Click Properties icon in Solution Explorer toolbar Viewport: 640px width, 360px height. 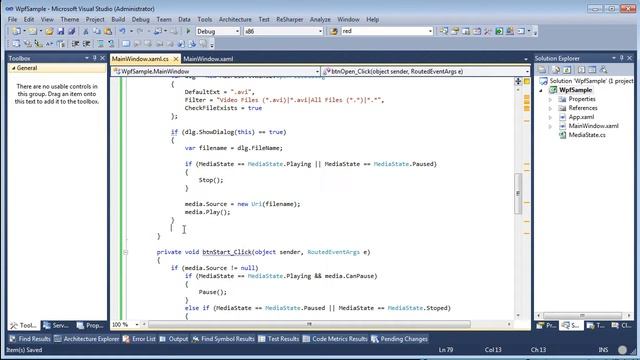542,70
